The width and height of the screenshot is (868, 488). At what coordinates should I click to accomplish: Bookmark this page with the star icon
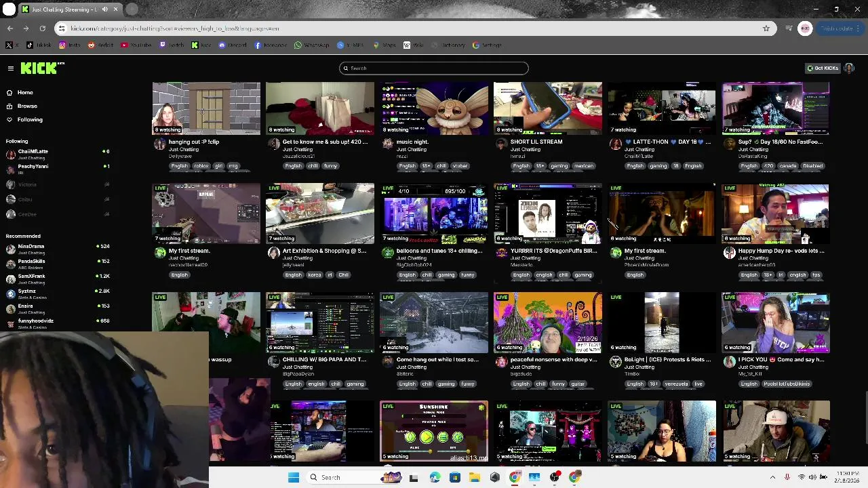(x=766, y=28)
